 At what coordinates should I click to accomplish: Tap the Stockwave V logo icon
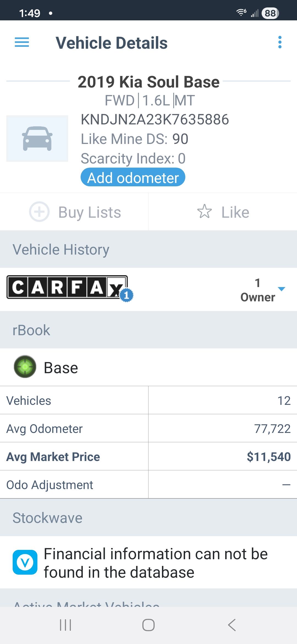pyautogui.click(x=25, y=562)
